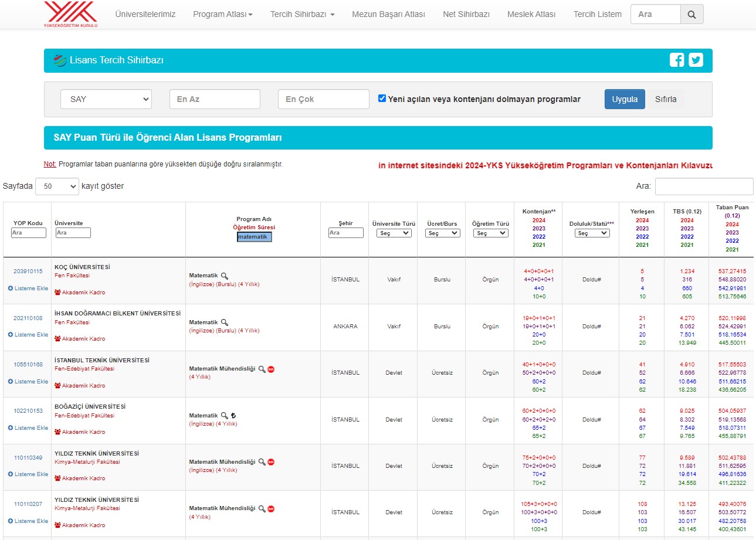Viewport: 756px width, 540px height.
Task: Click Lisans Tercih Sihirbazı globe icon
Action: pos(60,60)
